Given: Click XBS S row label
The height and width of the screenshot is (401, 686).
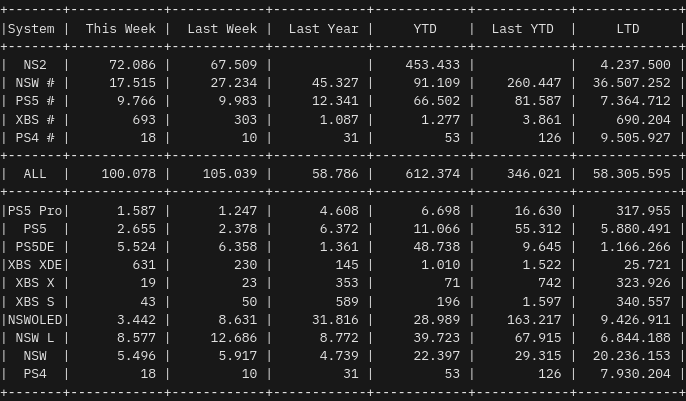Looking at the screenshot, I should coord(35,302).
